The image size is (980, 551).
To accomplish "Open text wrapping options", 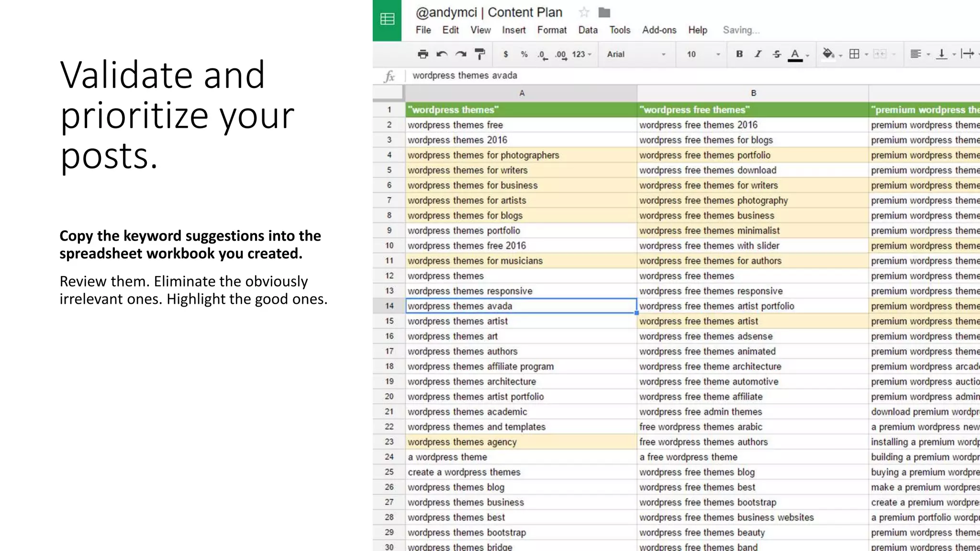I will (x=968, y=54).
